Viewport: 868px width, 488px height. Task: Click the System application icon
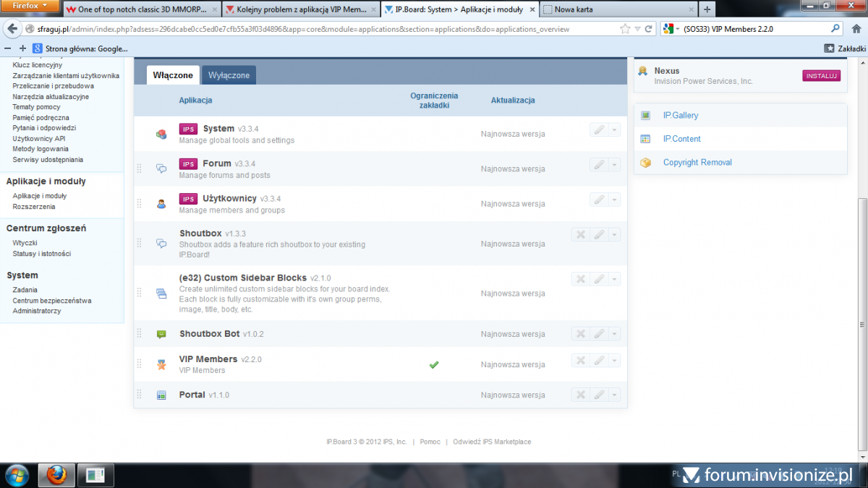click(x=161, y=134)
